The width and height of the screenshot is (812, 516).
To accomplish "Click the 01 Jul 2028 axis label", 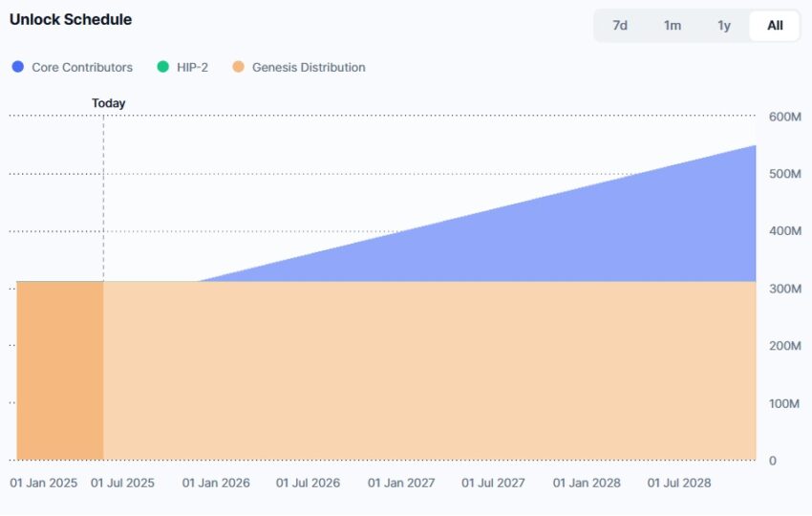I will (679, 483).
